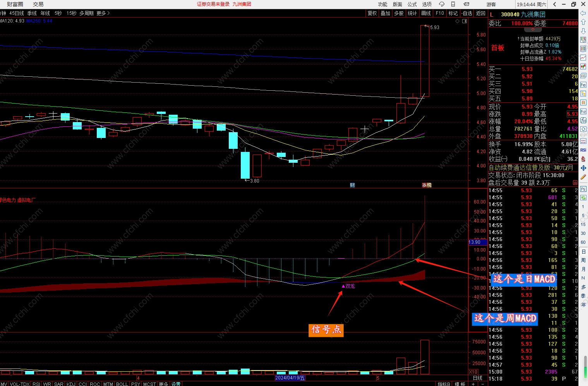
Task: Click the 画线 drawing toolbar button
Action: pyautogui.click(x=426, y=13)
